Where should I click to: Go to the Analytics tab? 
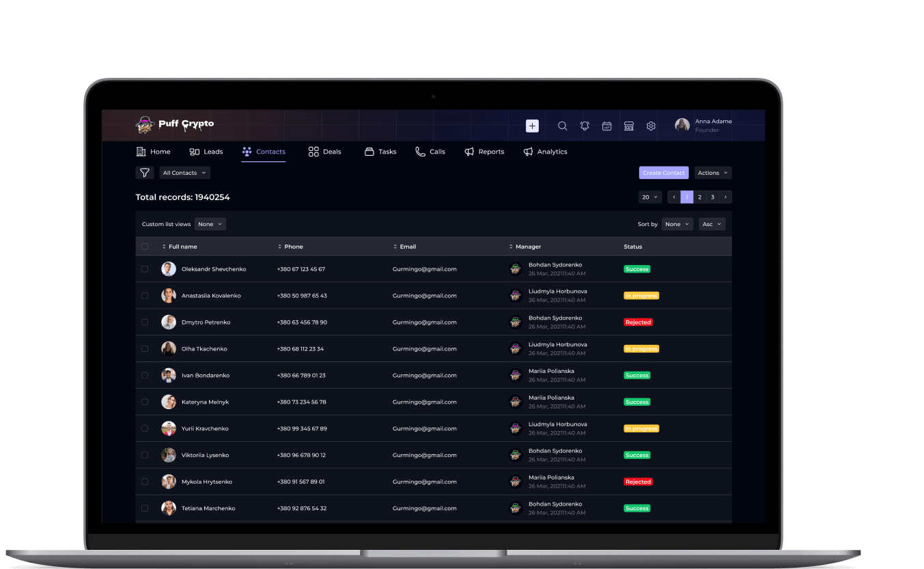pyautogui.click(x=546, y=152)
